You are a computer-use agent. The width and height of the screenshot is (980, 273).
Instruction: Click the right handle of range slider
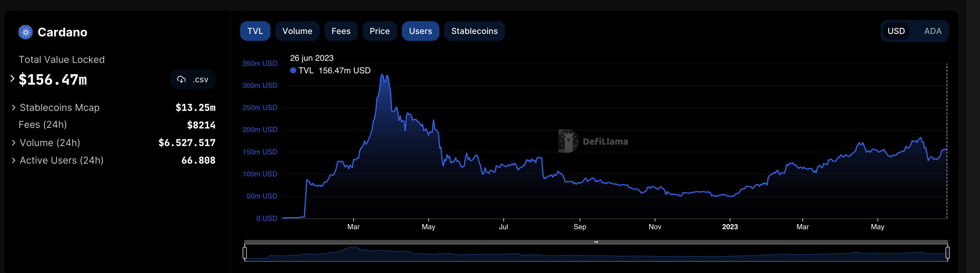point(947,252)
